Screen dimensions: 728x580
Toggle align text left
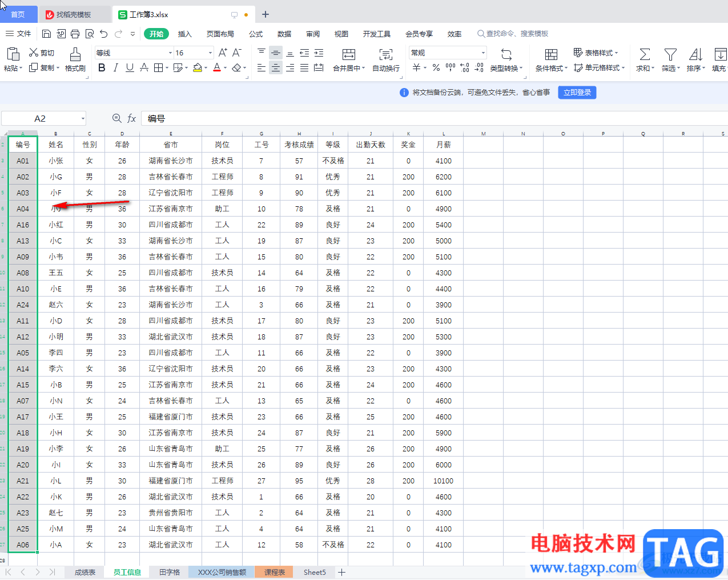(262, 68)
